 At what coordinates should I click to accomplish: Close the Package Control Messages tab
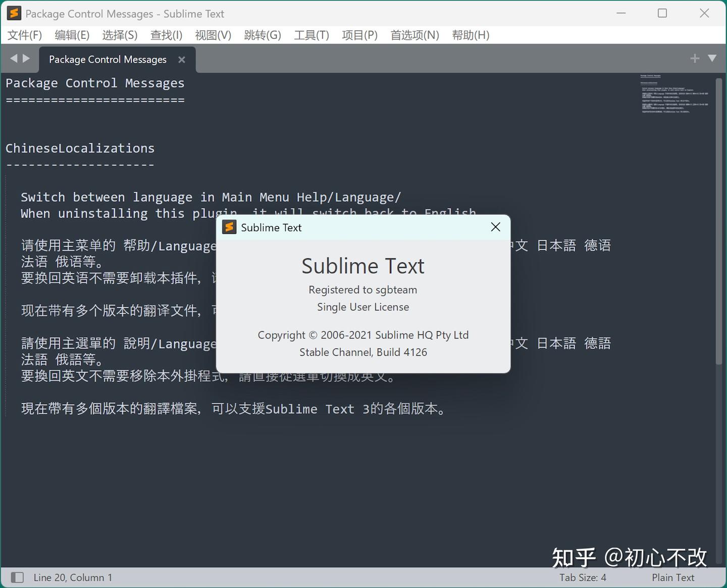pos(182,59)
